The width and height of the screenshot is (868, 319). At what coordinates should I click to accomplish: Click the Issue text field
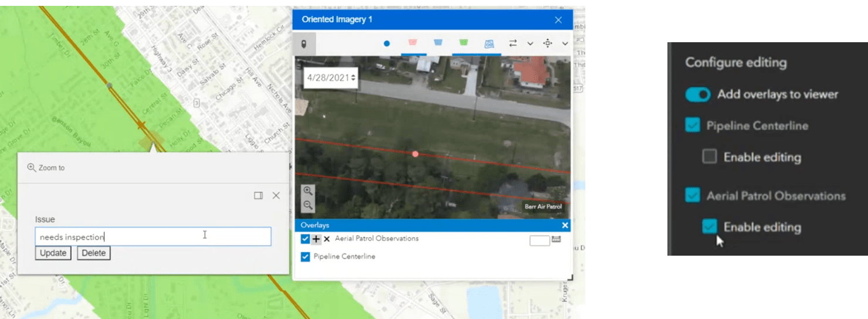point(153,236)
